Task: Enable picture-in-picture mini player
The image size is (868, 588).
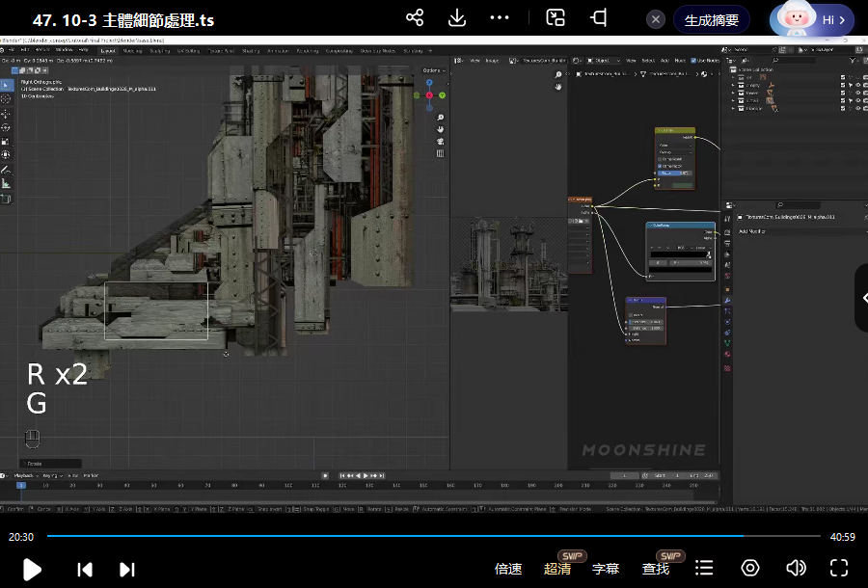Action: coord(556,18)
